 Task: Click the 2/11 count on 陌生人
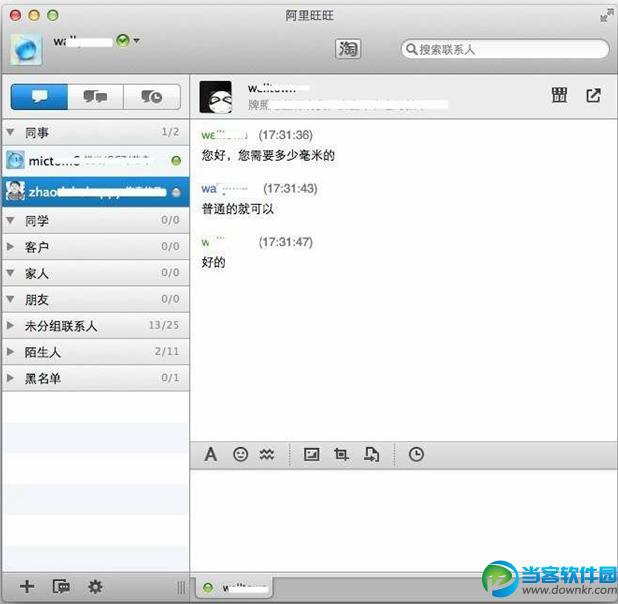click(167, 351)
